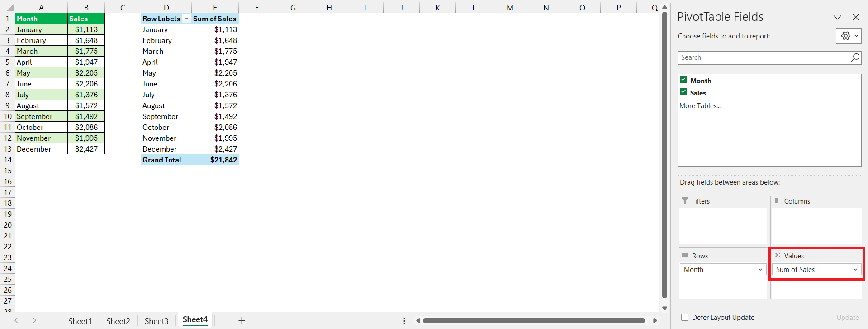
Task: Add a new sheet with plus button
Action: pyautogui.click(x=242, y=320)
